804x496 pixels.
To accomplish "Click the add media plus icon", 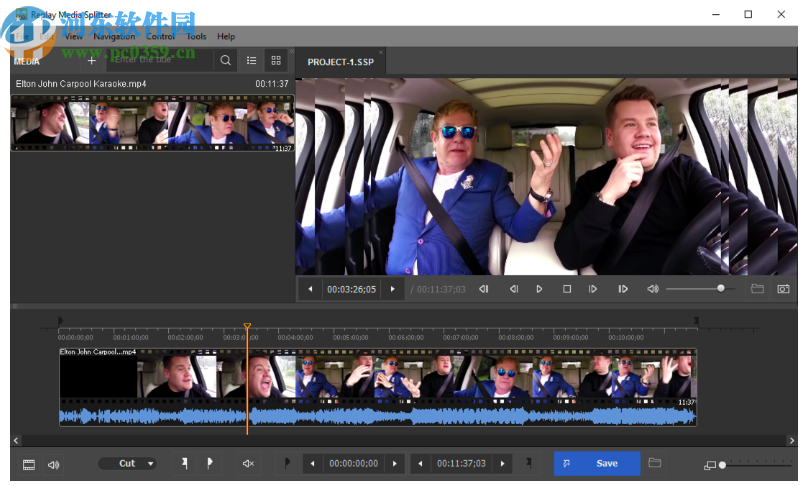I will [92, 61].
